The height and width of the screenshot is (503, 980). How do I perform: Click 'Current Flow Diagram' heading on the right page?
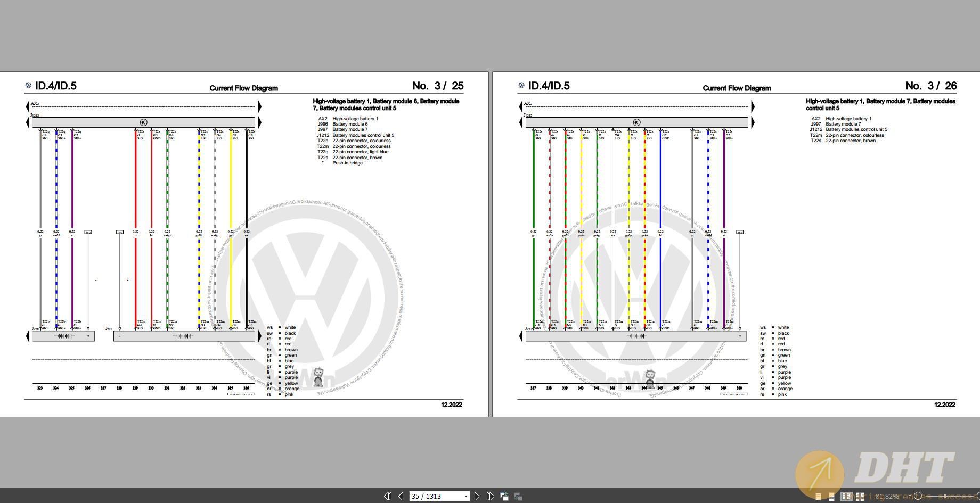point(737,88)
